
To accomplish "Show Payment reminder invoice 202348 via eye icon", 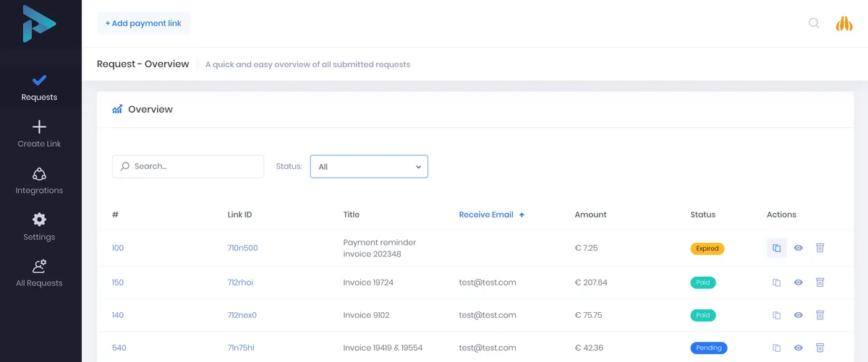I will tap(799, 248).
